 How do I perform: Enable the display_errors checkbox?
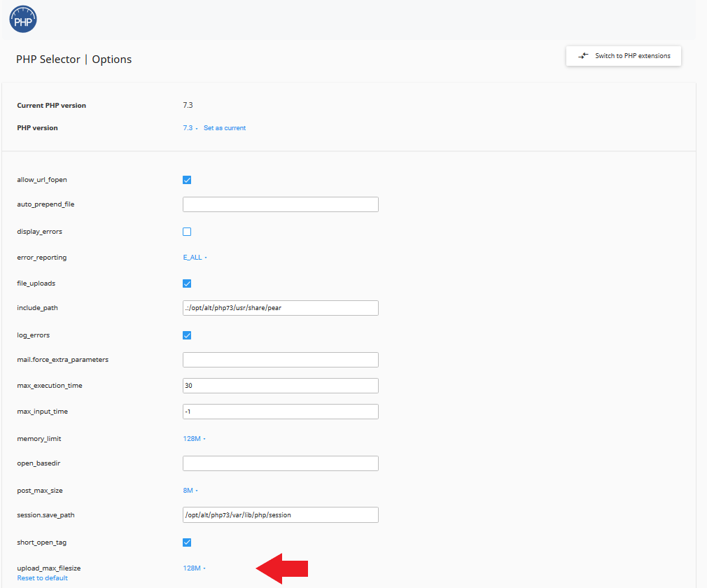(x=187, y=232)
